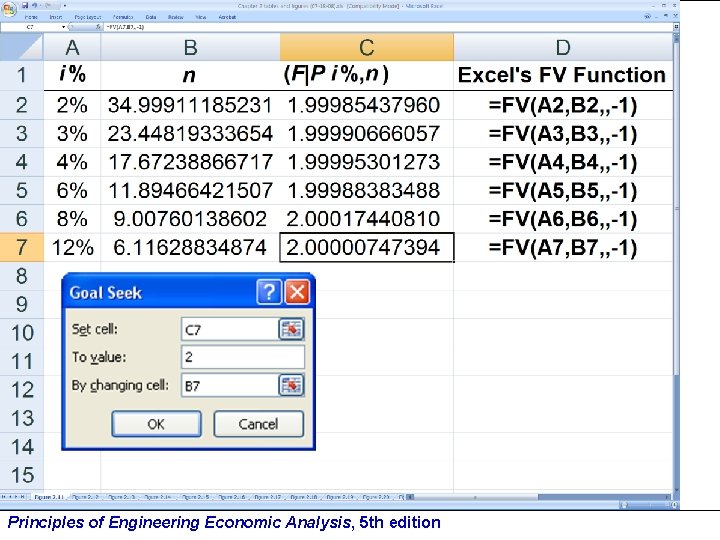Select highlighted row 7 header
Viewport: 720px width, 540px height.
coord(22,248)
